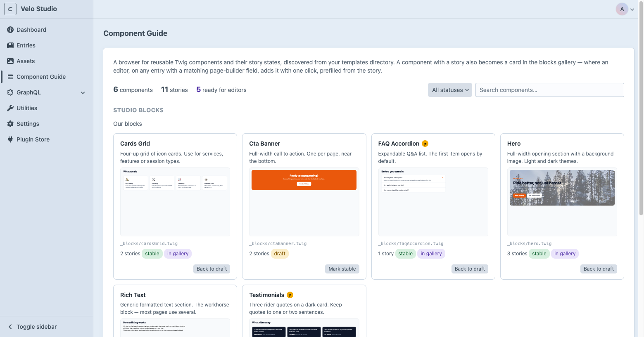Click the Cta Banner draft badge
The height and width of the screenshot is (337, 644).
click(280, 254)
